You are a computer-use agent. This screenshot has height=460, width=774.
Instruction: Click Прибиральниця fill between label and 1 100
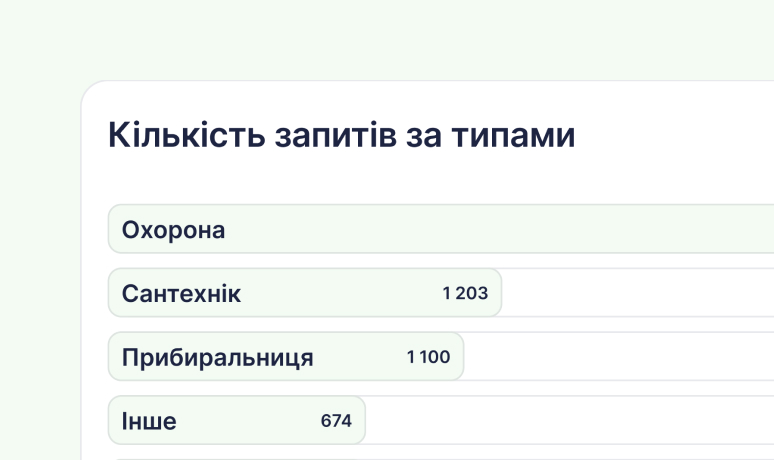360,356
